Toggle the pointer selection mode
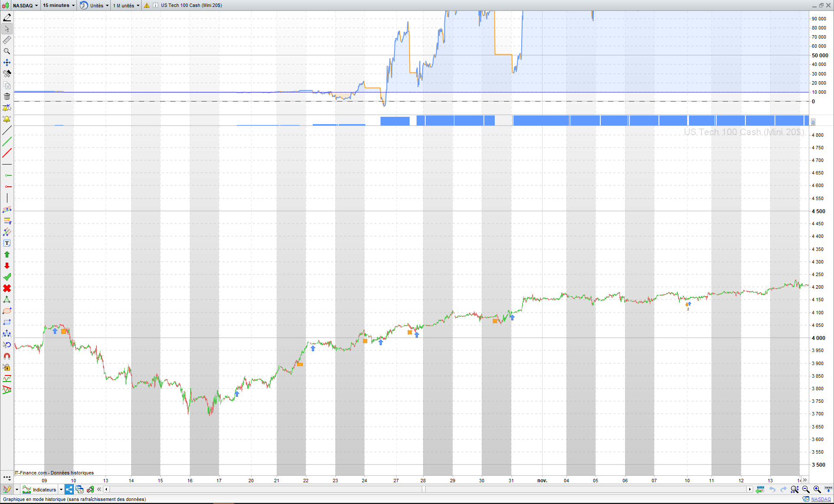834x504 pixels. click(7, 29)
